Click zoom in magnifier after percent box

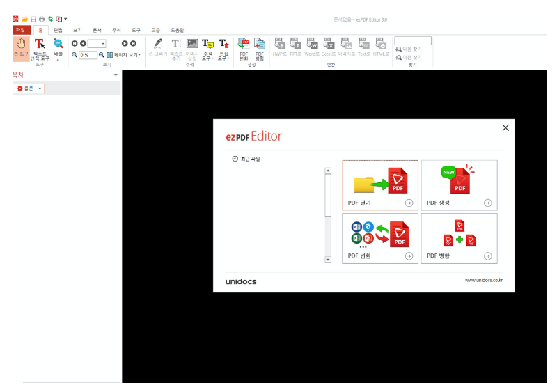101,55
